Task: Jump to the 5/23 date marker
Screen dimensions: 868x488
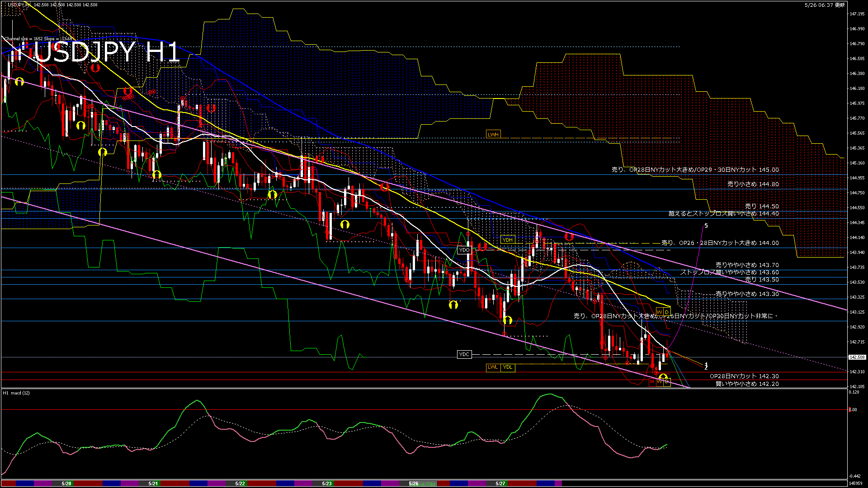Action: (x=327, y=483)
